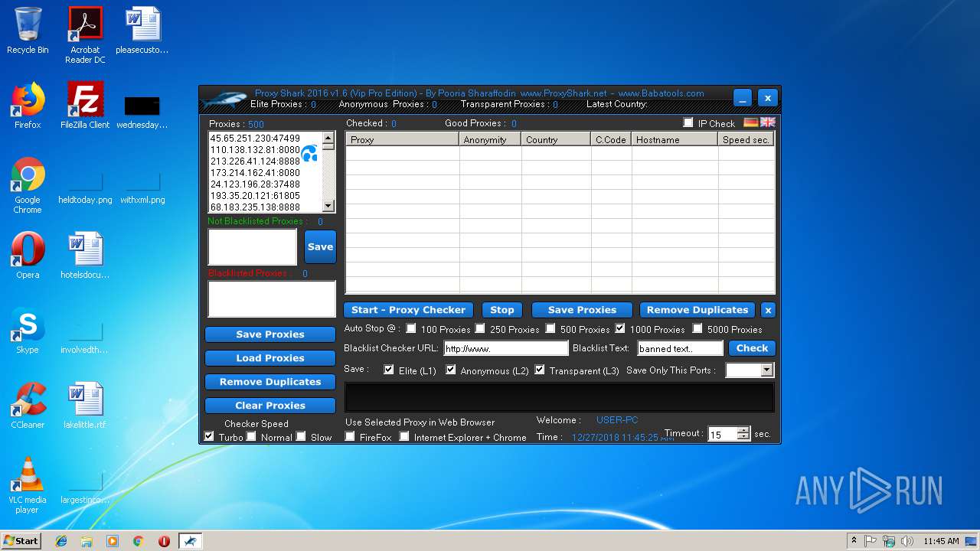The image size is (980, 551).
Task: Open the media player taskbar icon
Action: click(x=113, y=541)
